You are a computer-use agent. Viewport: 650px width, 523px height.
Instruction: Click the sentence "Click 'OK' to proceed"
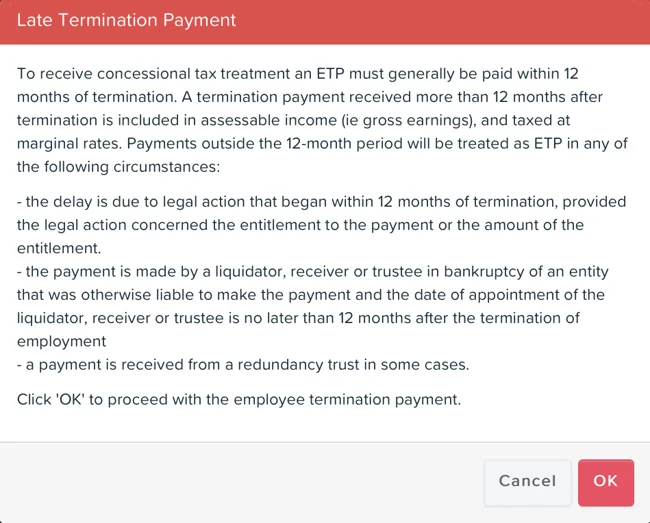click(x=239, y=400)
